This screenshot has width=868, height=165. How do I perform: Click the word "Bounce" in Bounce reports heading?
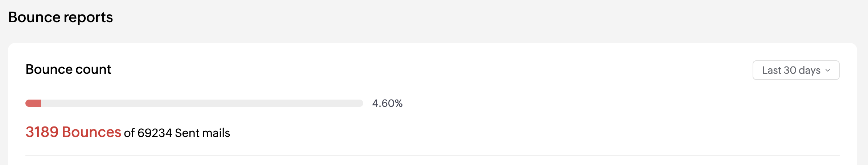pos(34,17)
